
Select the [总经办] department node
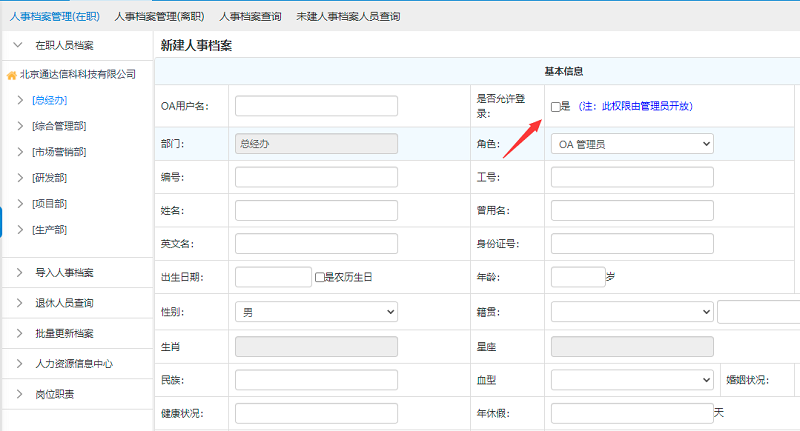click(x=49, y=100)
